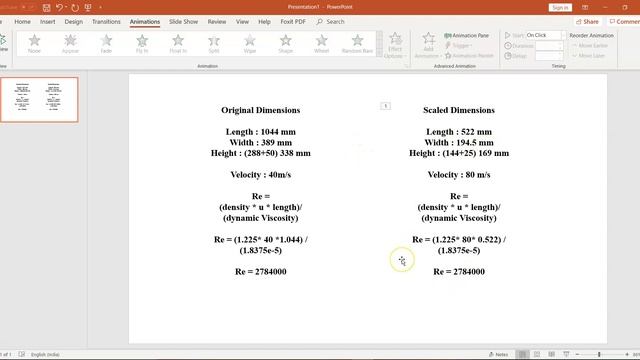The height and width of the screenshot is (360, 640).
Task: Apply the Fly In animation effect
Action: tap(142, 44)
